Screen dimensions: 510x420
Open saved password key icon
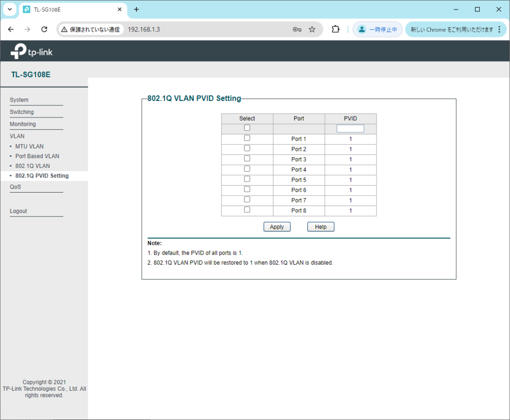[x=297, y=29]
